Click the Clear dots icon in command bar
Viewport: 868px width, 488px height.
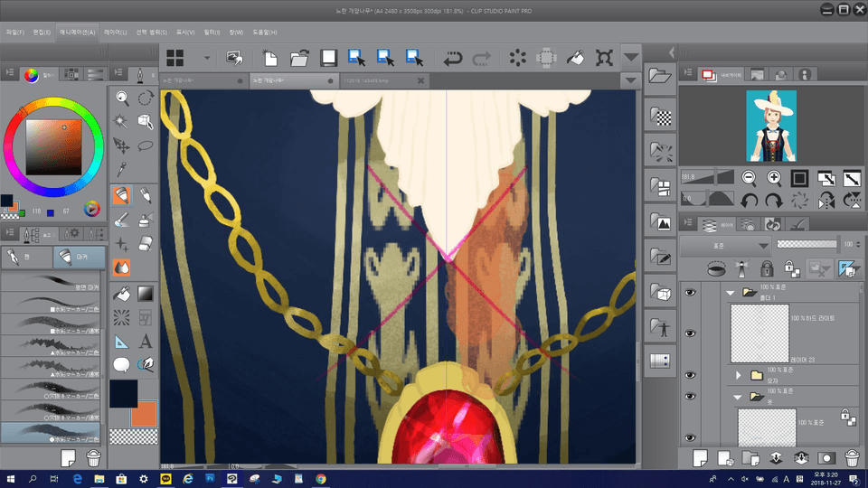point(517,58)
